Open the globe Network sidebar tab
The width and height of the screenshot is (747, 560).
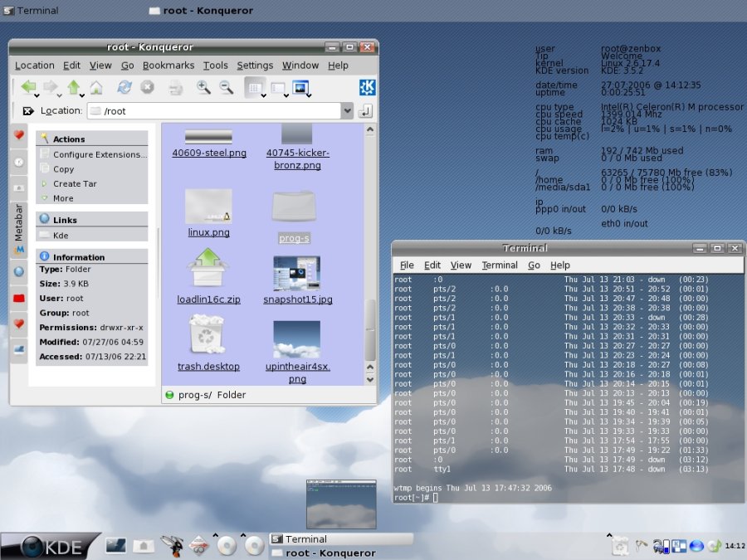point(18,272)
